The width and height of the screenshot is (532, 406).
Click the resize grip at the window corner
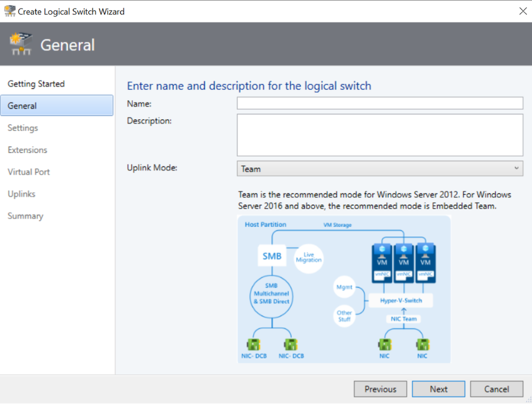click(x=529, y=400)
